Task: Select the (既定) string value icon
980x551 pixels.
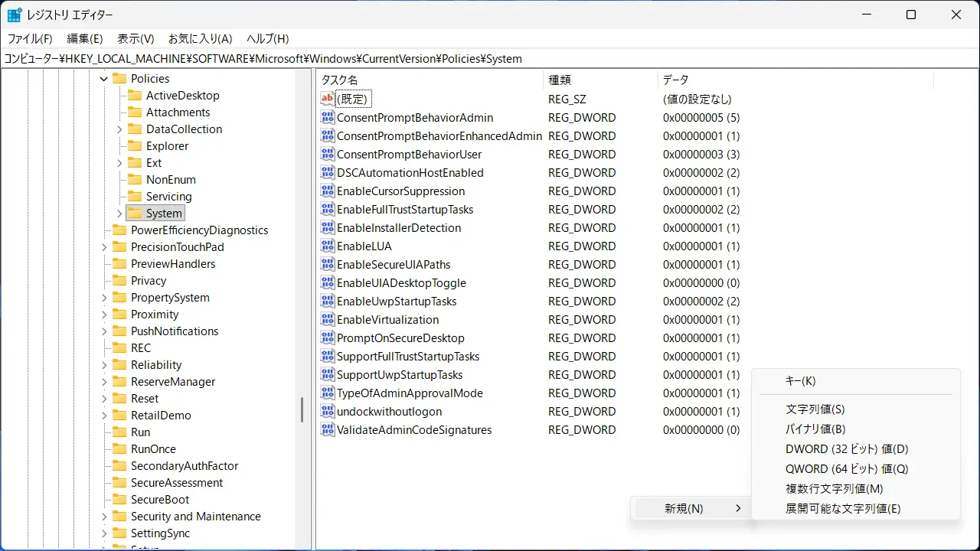Action: point(328,99)
